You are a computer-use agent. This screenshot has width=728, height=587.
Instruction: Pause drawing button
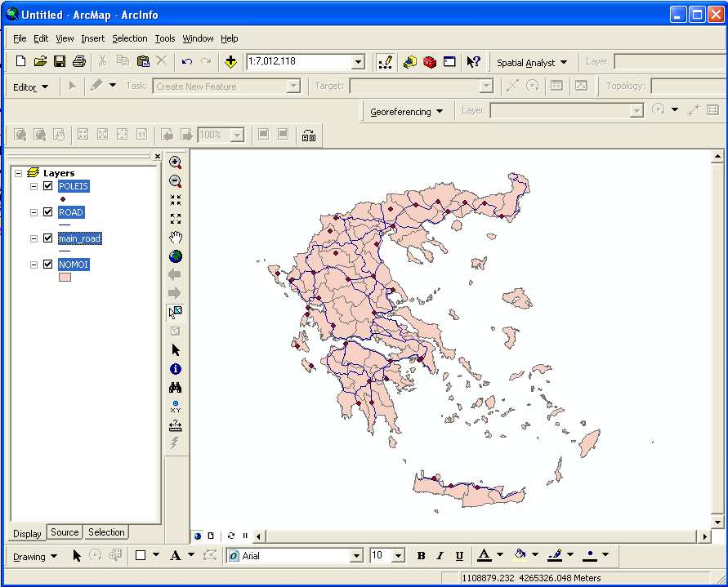pos(245,536)
